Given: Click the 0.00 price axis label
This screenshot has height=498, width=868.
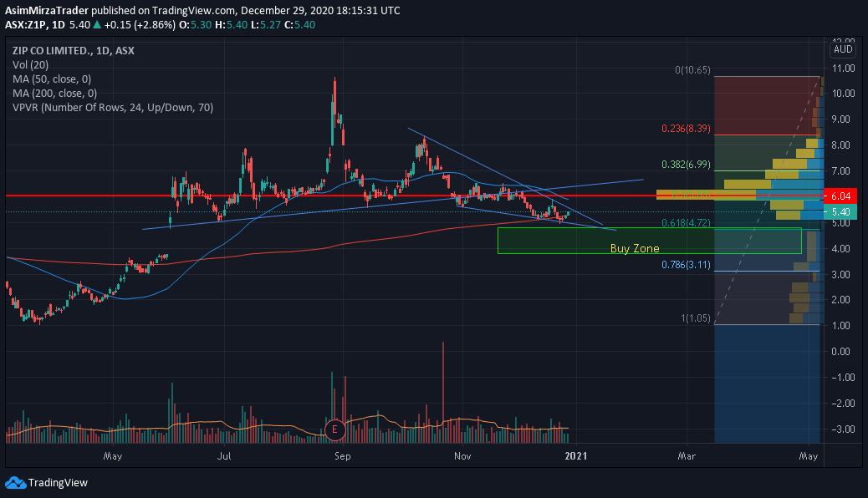Looking at the screenshot, I should 840,352.
